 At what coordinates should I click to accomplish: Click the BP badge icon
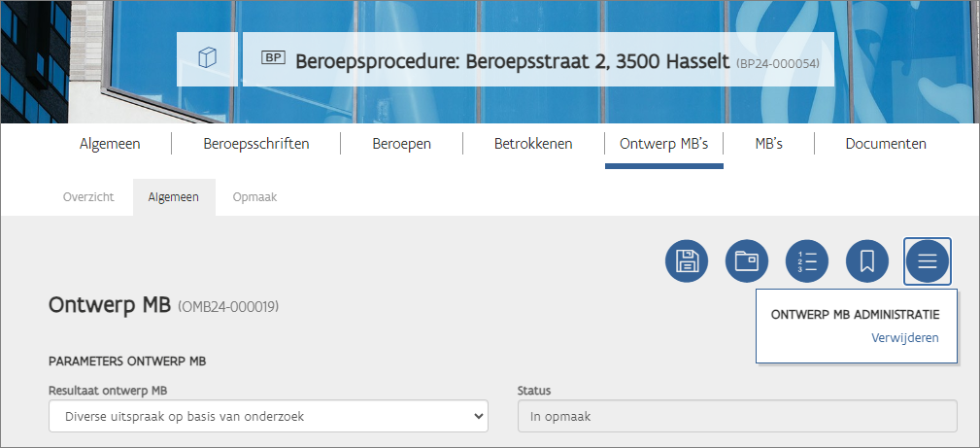coord(273,58)
